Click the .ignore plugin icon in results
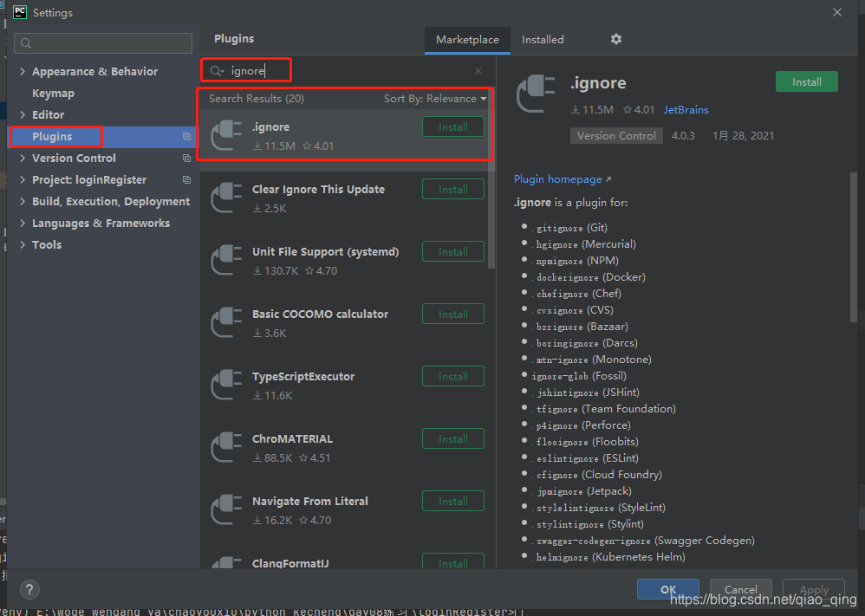This screenshot has width=865, height=616. pos(227,136)
